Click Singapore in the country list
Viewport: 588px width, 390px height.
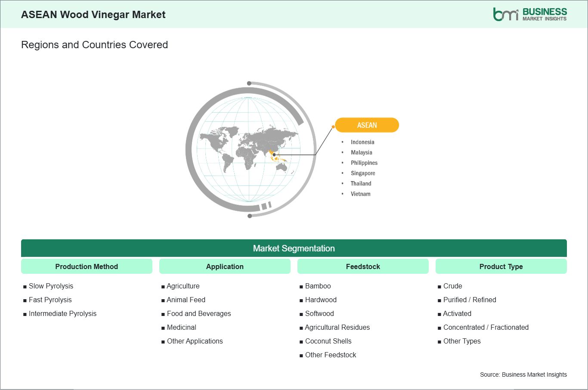(x=363, y=173)
